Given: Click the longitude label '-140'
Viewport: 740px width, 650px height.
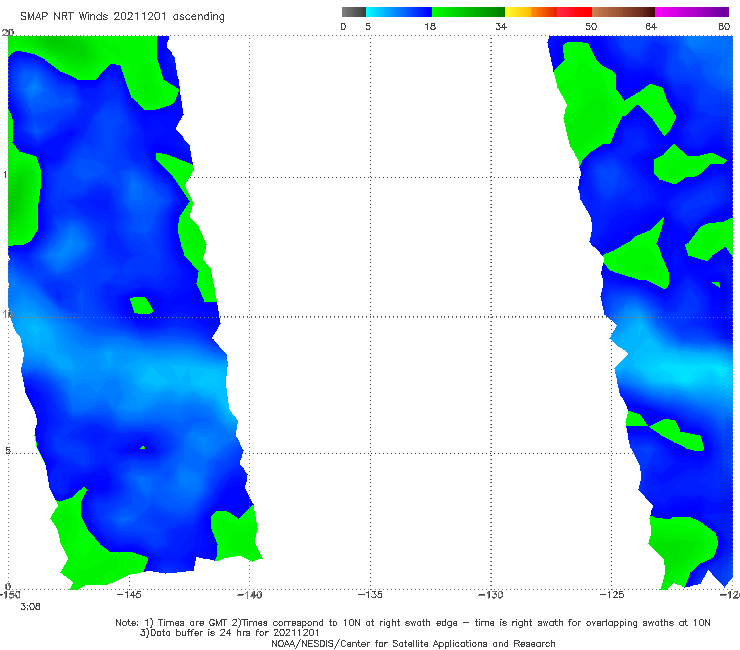Looking at the screenshot, I should tap(249, 594).
